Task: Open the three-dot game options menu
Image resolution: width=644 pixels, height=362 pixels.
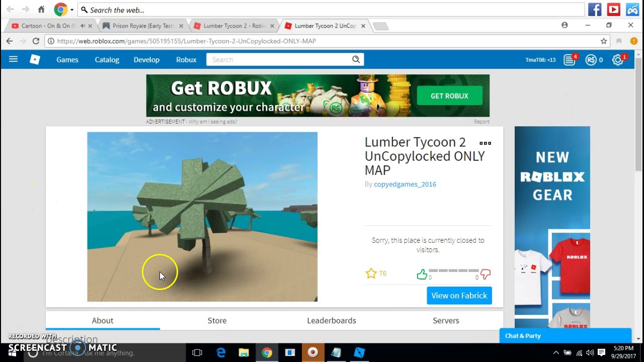Action: point(485,143)
